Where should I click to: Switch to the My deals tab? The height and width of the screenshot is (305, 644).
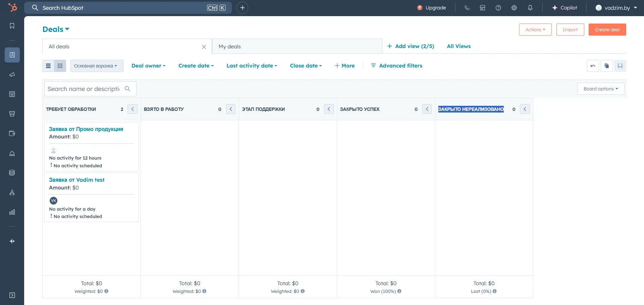point(230,46)
